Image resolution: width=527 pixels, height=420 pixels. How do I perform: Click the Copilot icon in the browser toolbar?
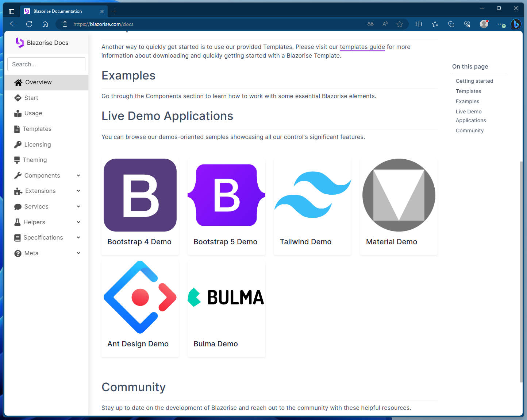click(516, 24)
